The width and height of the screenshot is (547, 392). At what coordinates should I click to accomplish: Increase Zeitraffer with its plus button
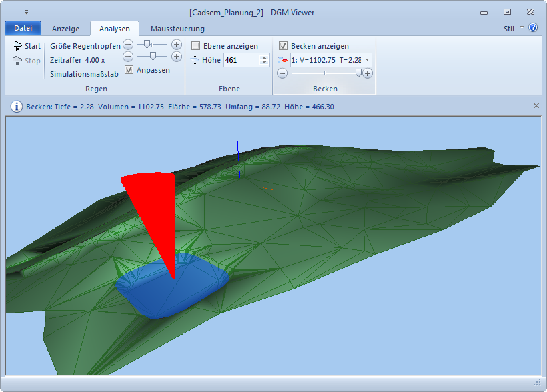tap(177, 57)
